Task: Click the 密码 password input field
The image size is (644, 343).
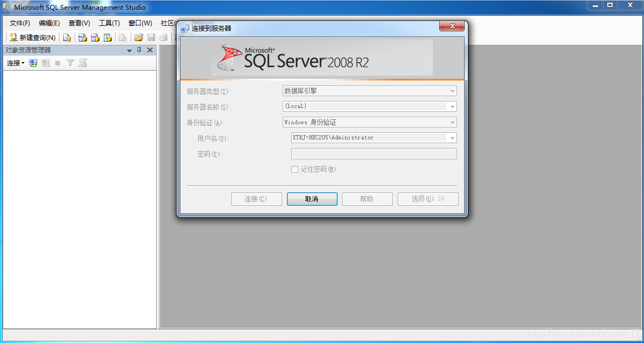Action: point(374,153)
